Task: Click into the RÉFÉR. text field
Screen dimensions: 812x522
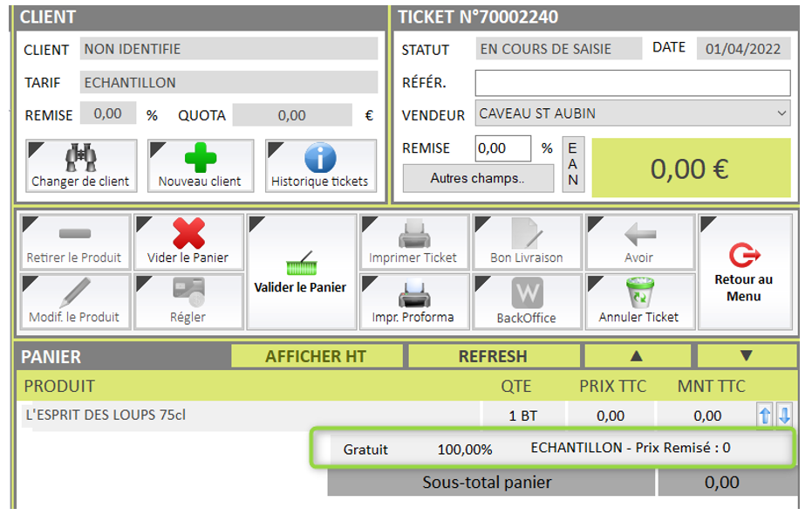Action: [x=632, y=83]
